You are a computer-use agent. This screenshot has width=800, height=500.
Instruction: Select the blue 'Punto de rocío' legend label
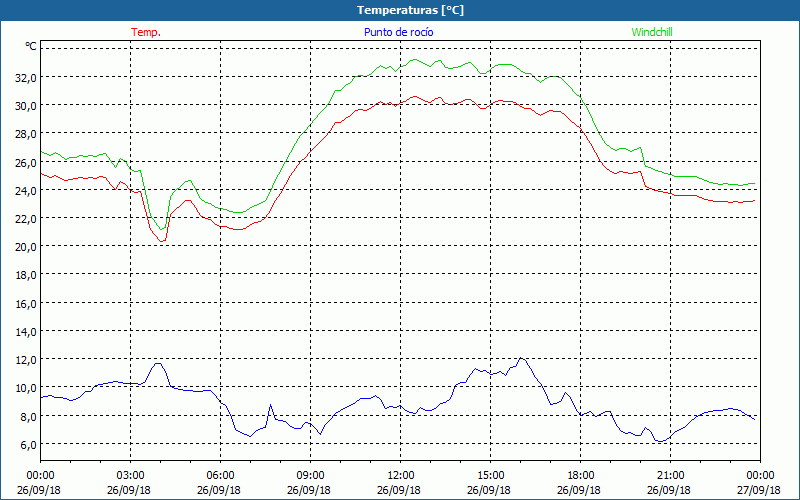(398, 32)
